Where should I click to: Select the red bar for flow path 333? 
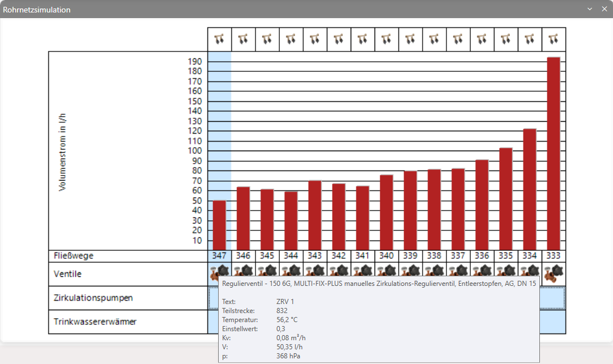tap(554, 153)
